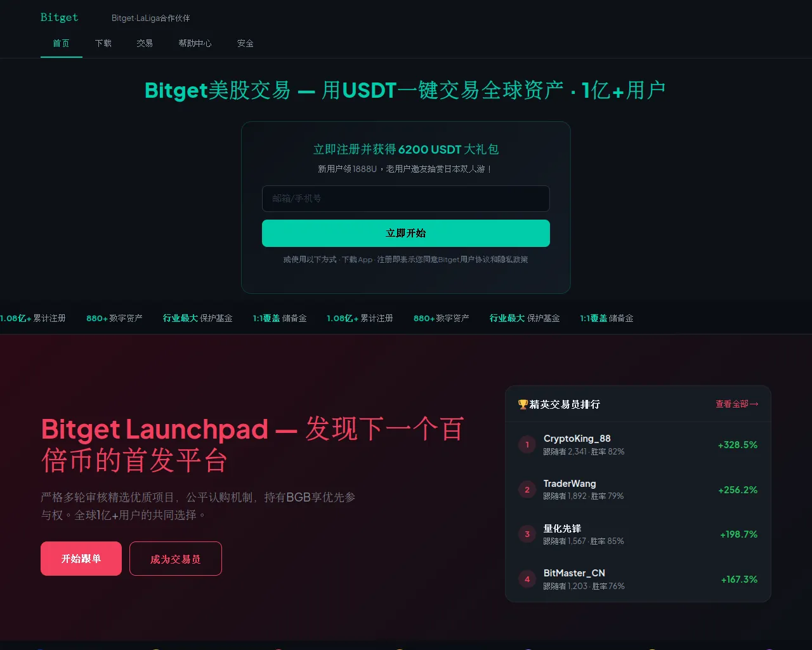Open the 下载 tab
Viewport: 812px width, 650px height.
(103, 44)
